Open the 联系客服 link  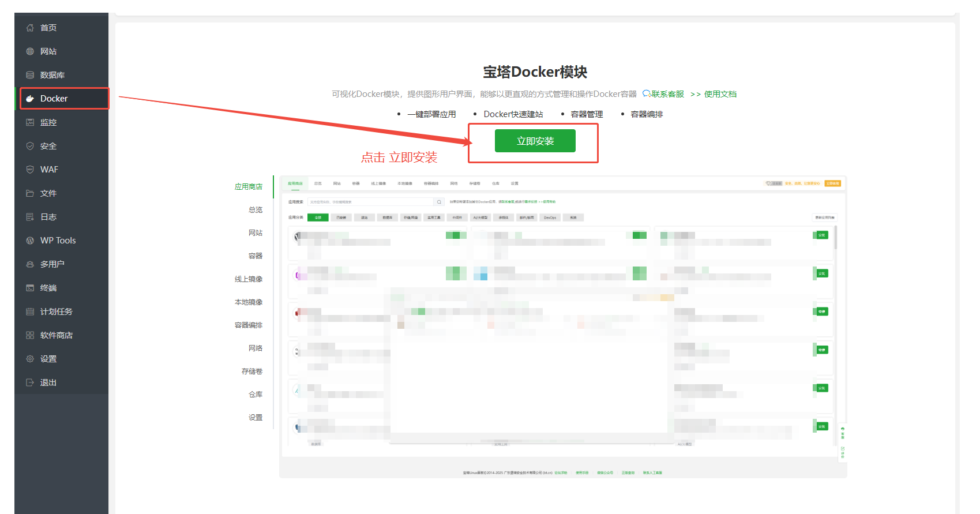[x=663, y=94]
